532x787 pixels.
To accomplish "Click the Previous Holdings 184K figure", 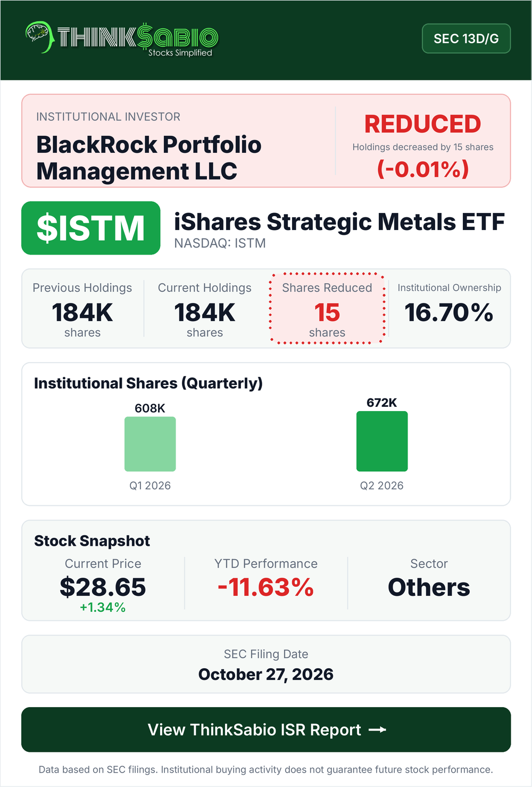I will 82,313.
